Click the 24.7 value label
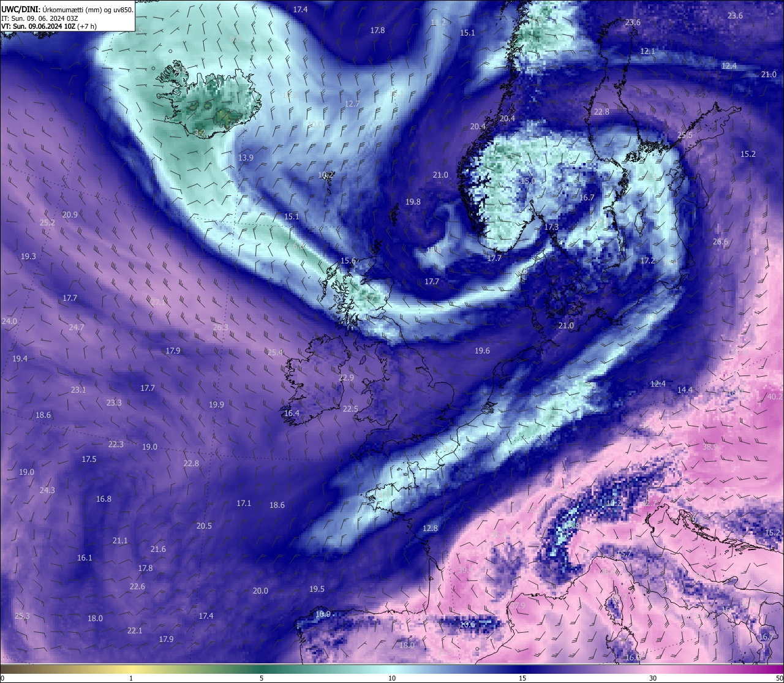Image resolution: width=784 pixels, height=683 pixels. 76,328
